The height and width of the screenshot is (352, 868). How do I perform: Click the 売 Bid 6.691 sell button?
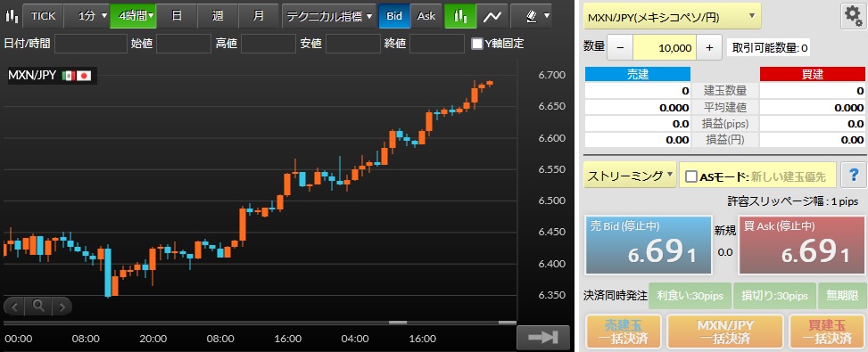(x=648, y=245)
